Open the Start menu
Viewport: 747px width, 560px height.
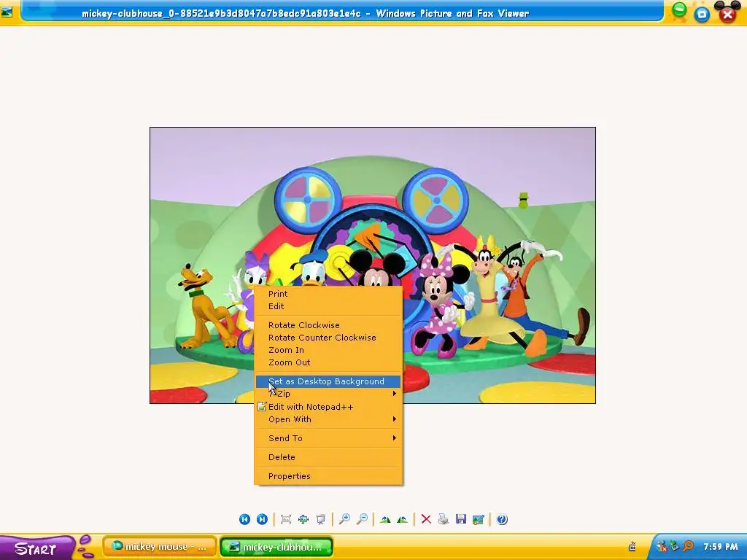(37, 548)
